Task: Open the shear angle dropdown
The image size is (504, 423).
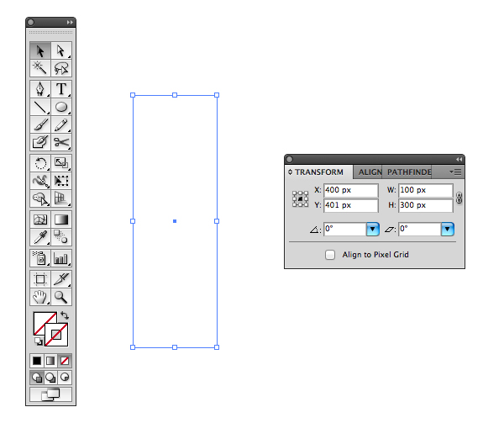Action: tap(447, 229)
